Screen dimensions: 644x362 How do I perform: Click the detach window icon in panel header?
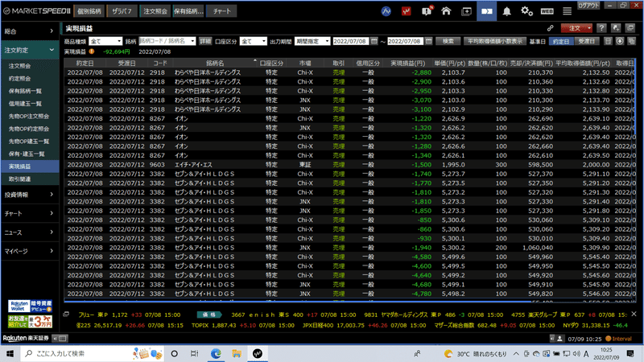point(630,28)
